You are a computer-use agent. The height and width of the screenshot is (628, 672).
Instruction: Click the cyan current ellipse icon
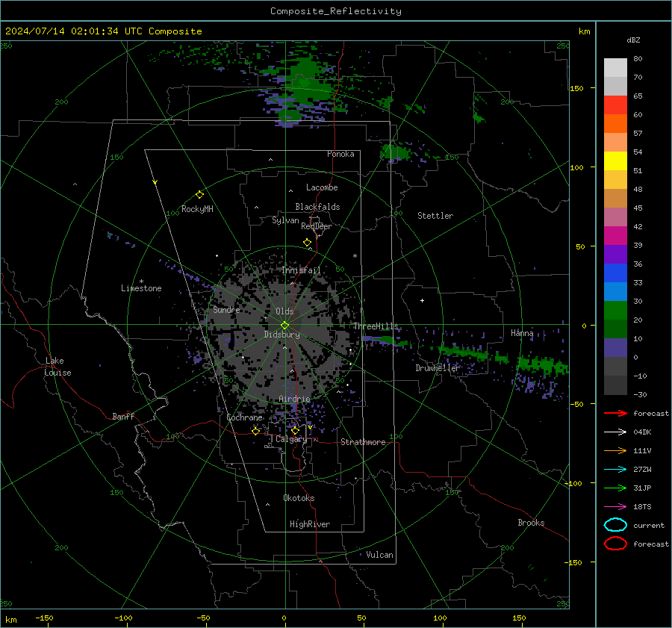(615, 525)
